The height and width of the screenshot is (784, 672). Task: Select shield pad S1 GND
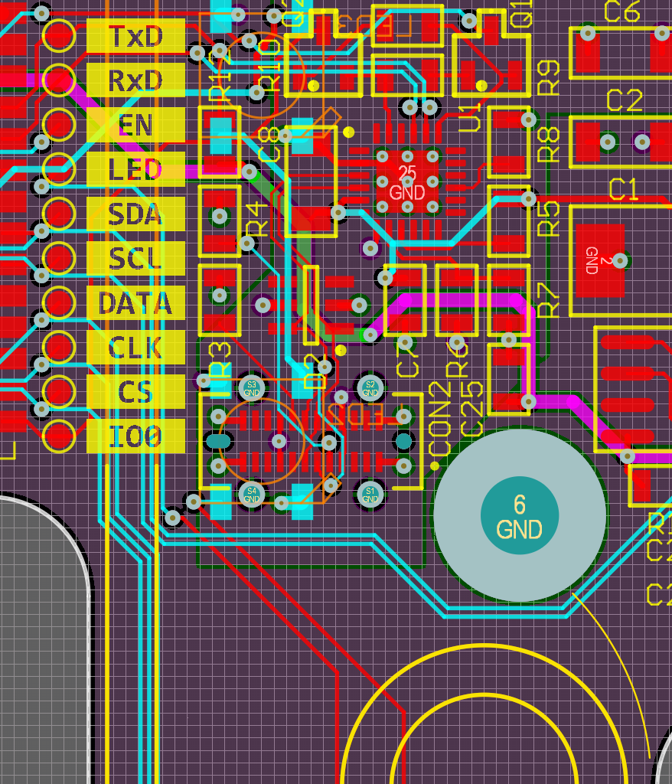click(370, 494)
